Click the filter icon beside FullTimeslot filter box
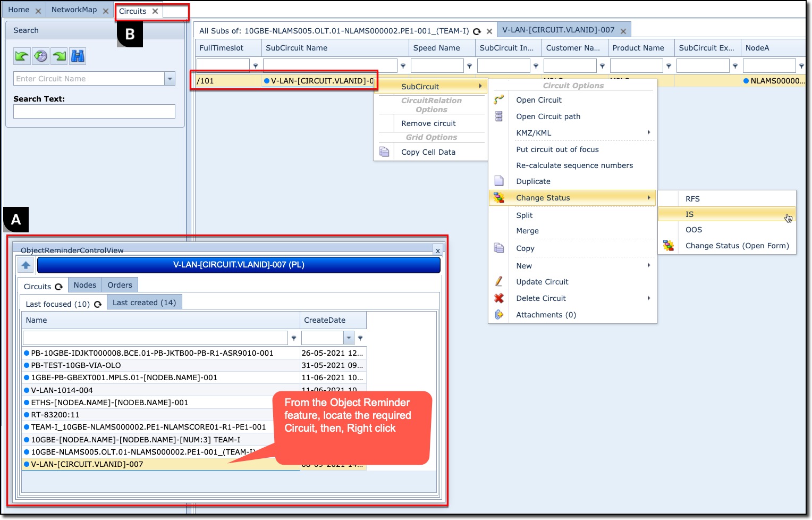 (x=256, y=66)
